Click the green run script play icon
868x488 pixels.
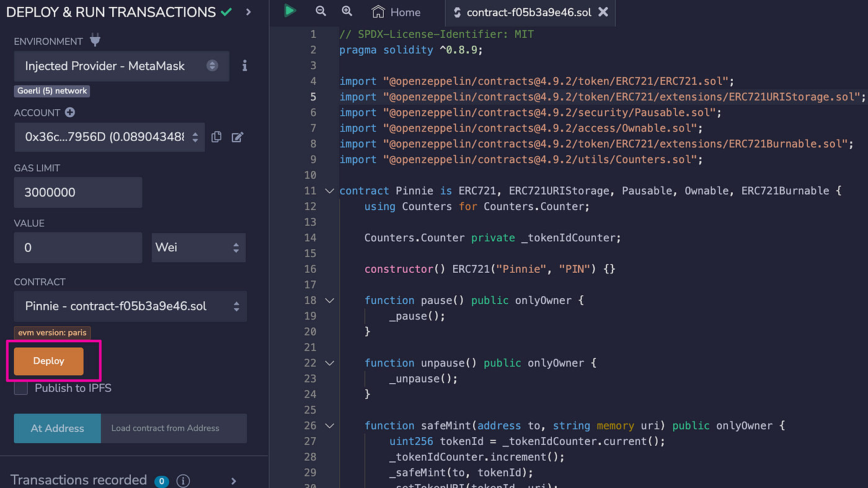pos(290,11)
